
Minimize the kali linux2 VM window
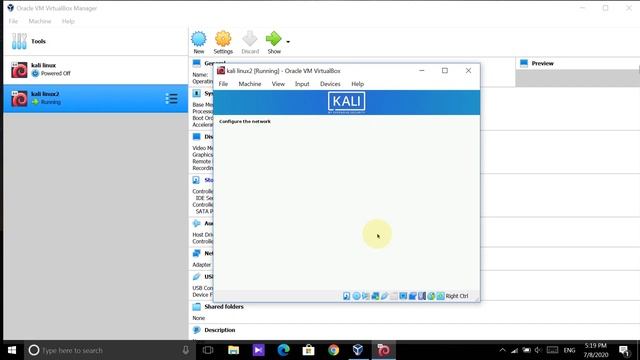[422, 71]
